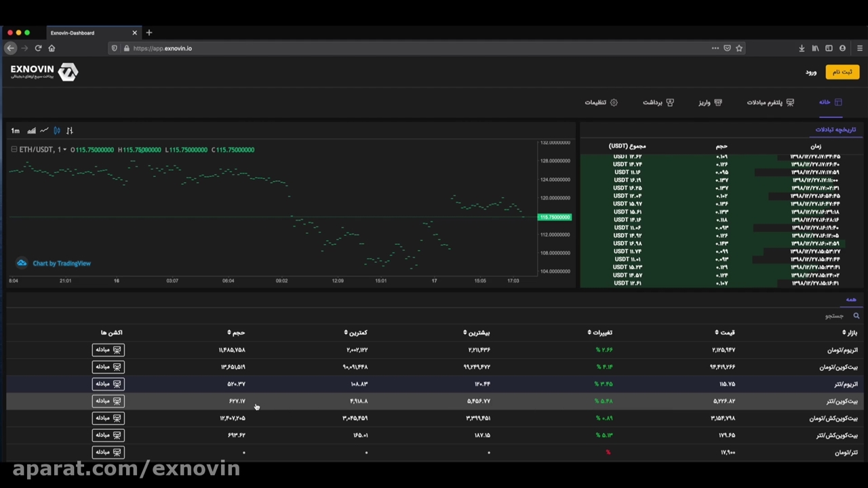This screenshot has height=488, width=868.
Task: Open Firefox downloads panel
Action: click(x=802, y=48)
